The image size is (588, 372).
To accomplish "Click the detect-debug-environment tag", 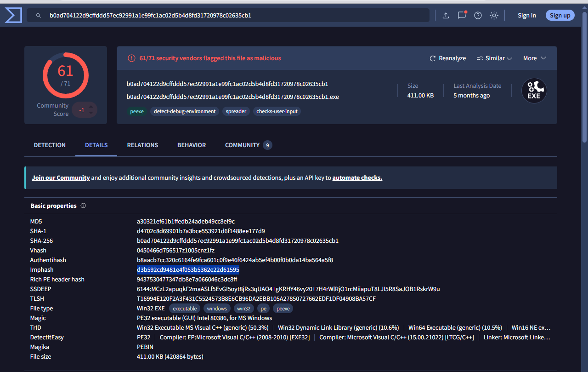I will point(185,111).
